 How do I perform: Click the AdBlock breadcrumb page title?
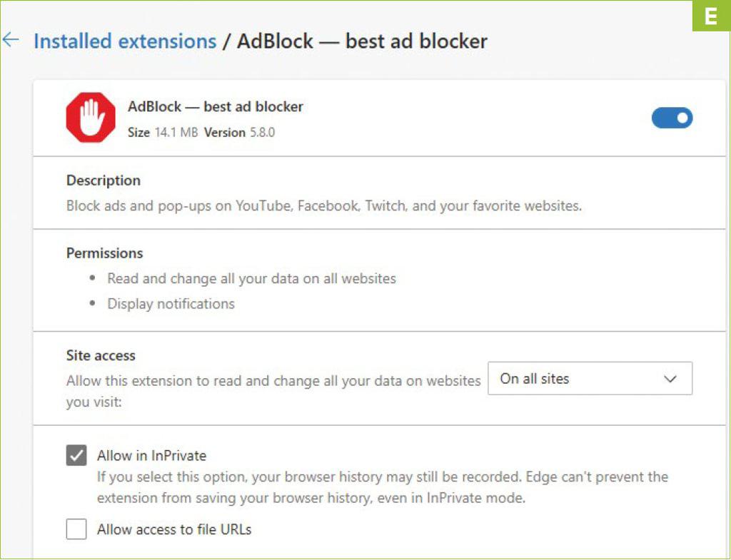362,41
